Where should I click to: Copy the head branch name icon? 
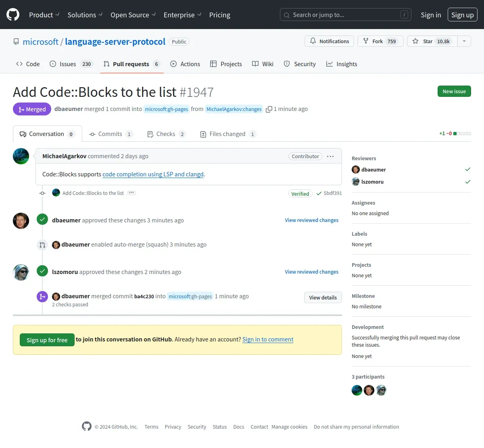point(269,109)
